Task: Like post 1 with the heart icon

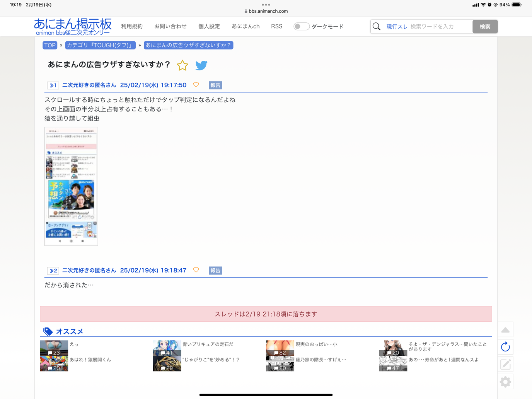Action: click(196, 85)
